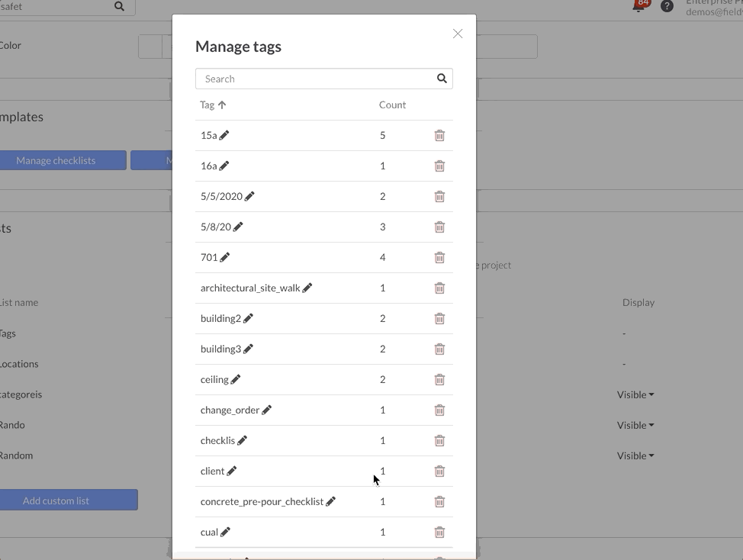Delete the client tag
This screenshot has width=743, height=560.
pyautogui.click(x=439, y=471)
